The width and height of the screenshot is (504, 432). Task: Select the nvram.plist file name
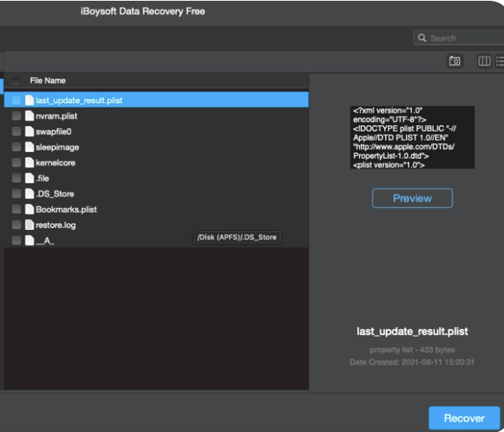[x=56, y=116]
